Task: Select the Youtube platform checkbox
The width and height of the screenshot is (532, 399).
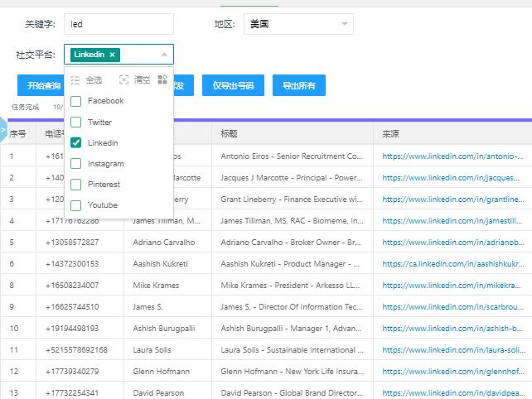Action: (76, 204)
